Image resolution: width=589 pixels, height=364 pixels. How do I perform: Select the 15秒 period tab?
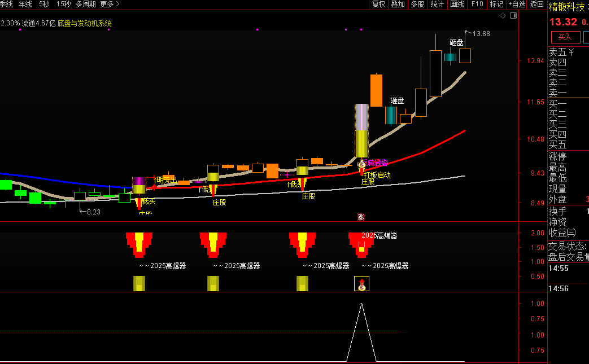click(63, 4)
